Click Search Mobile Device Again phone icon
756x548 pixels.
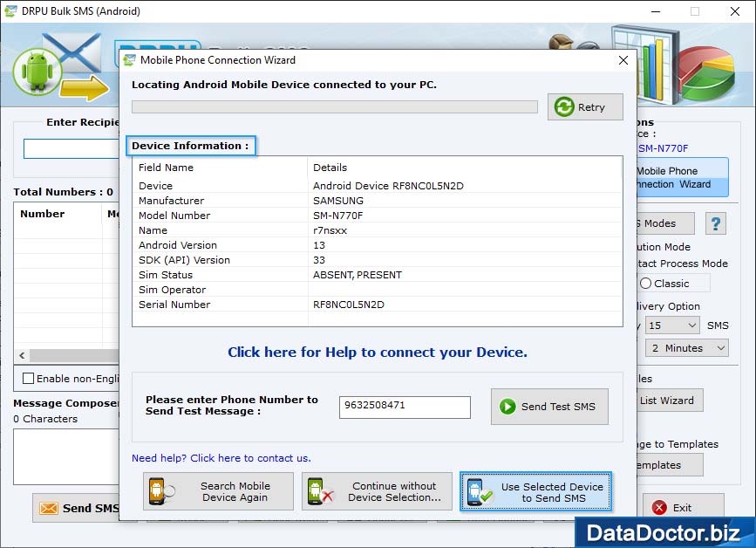point(161,491)
